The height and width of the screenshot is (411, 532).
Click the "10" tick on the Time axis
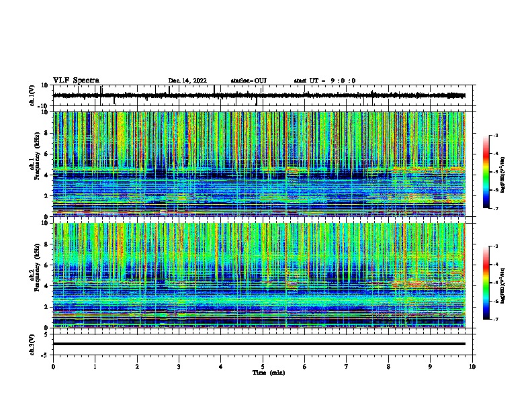pos(472,367)
